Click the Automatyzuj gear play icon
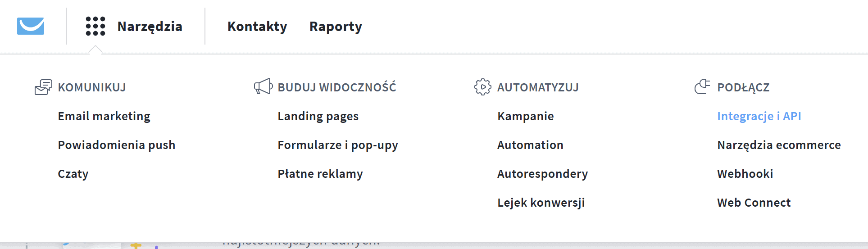This screenshot has height=249, width=868. (x=483, y=87)
